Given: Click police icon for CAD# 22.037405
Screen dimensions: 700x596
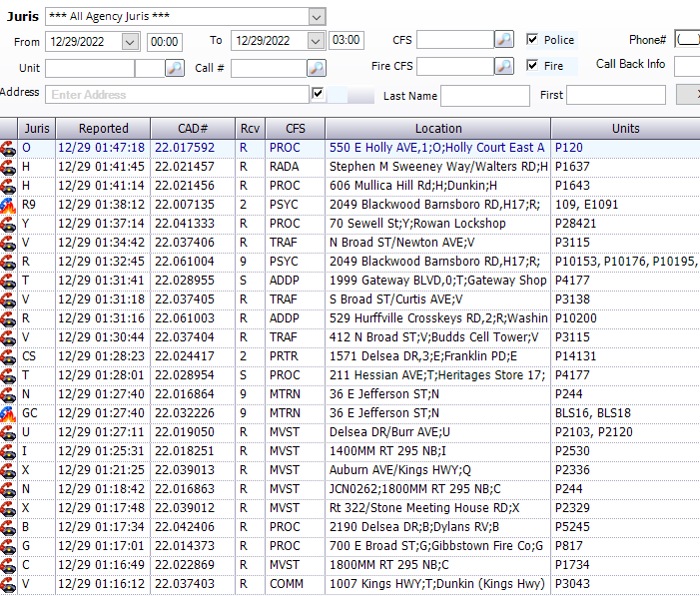Looking at the screenshot, I should tap(8, 299).
